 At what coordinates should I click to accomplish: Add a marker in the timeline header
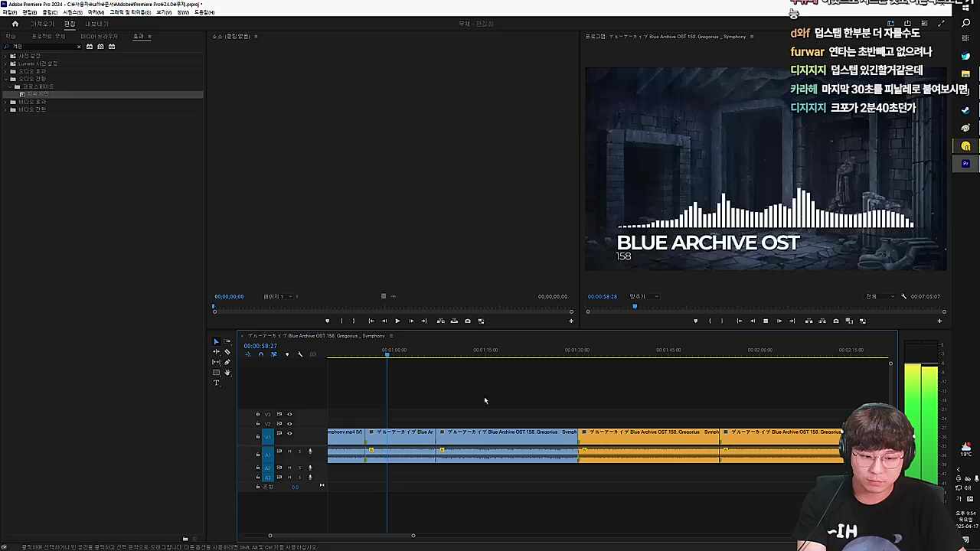[287, 354]
